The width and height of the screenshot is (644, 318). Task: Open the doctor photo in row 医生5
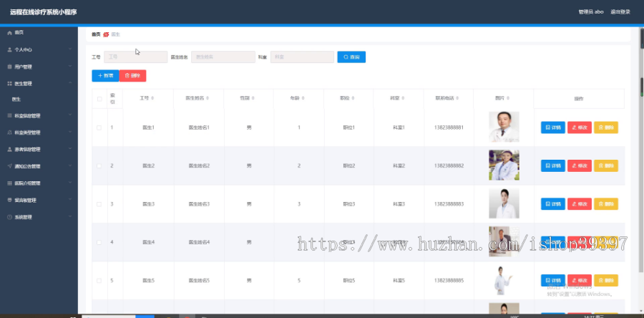click(x=504, y=280)
